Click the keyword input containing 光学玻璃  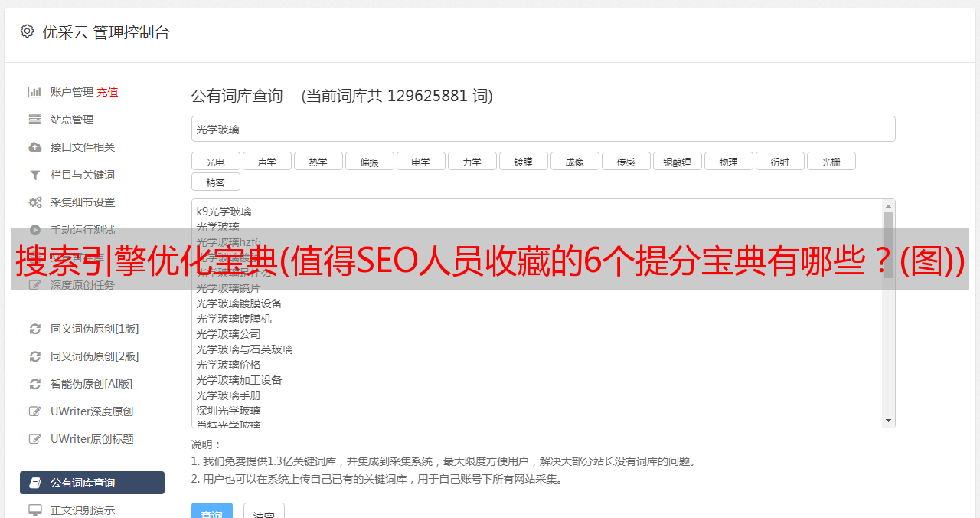(543, 129)
